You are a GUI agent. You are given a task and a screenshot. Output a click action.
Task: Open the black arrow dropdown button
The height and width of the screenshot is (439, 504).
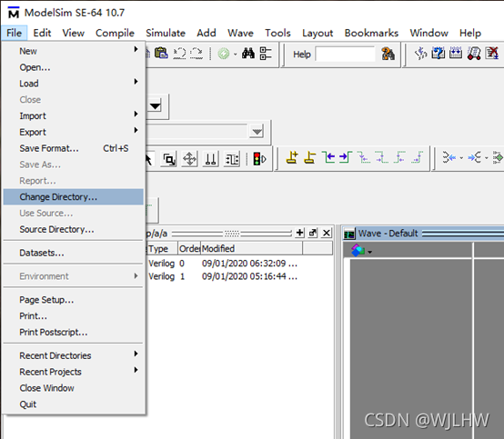156,106
